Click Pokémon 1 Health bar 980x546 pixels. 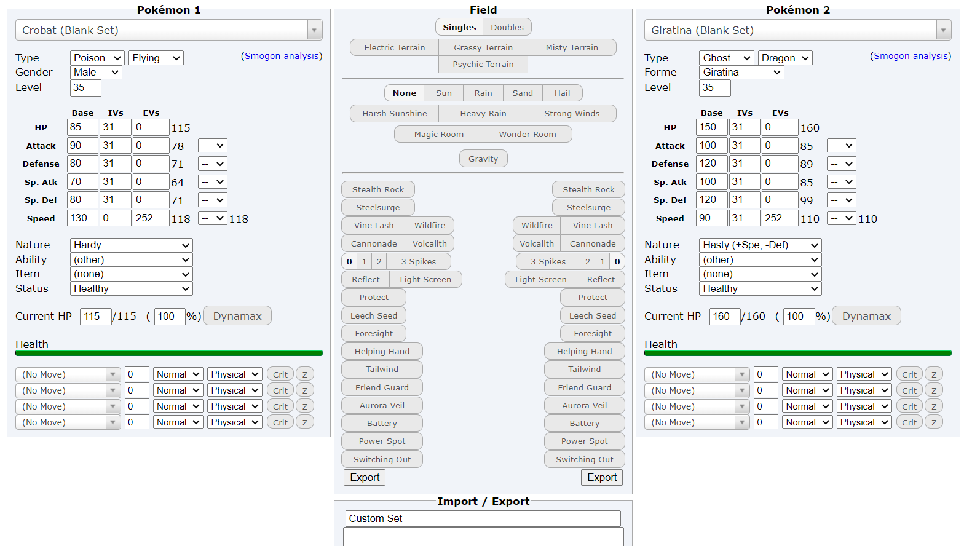(169, 353)
